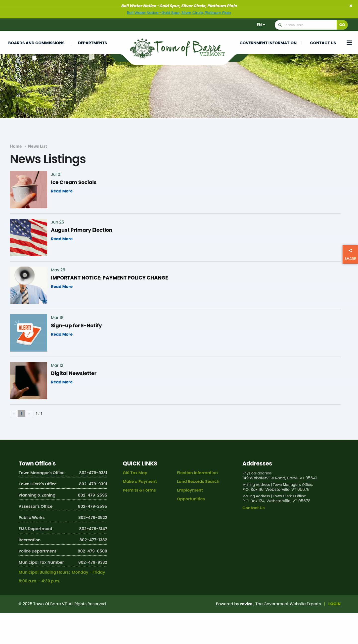Select page 1 in pagination
This screenshot has height=644, width=358.
(21, 414)
